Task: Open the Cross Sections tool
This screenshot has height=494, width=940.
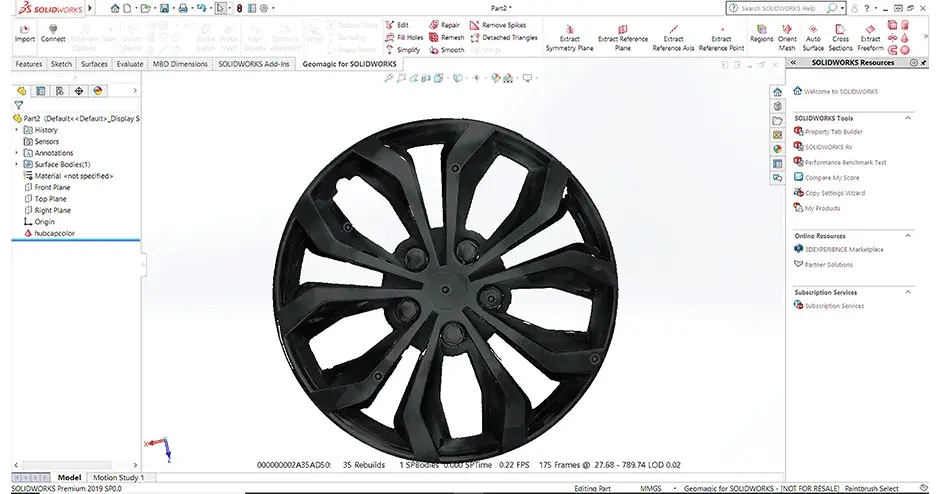Action: 841,36
